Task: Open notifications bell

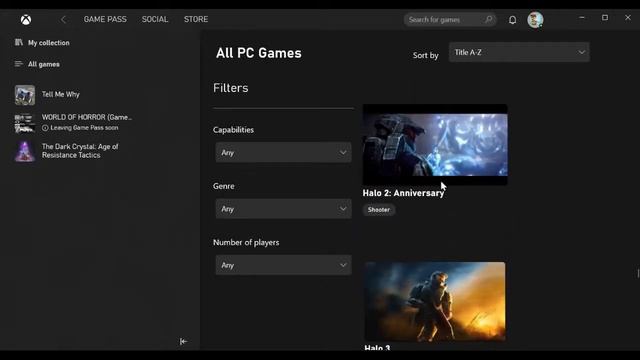Action: 512,20
